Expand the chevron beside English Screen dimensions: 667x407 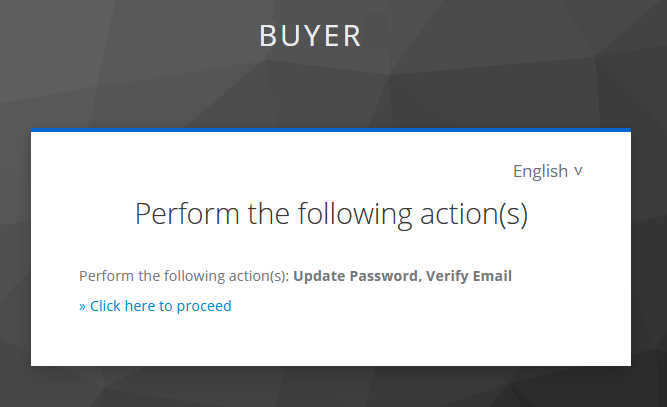tap(578, 171)
